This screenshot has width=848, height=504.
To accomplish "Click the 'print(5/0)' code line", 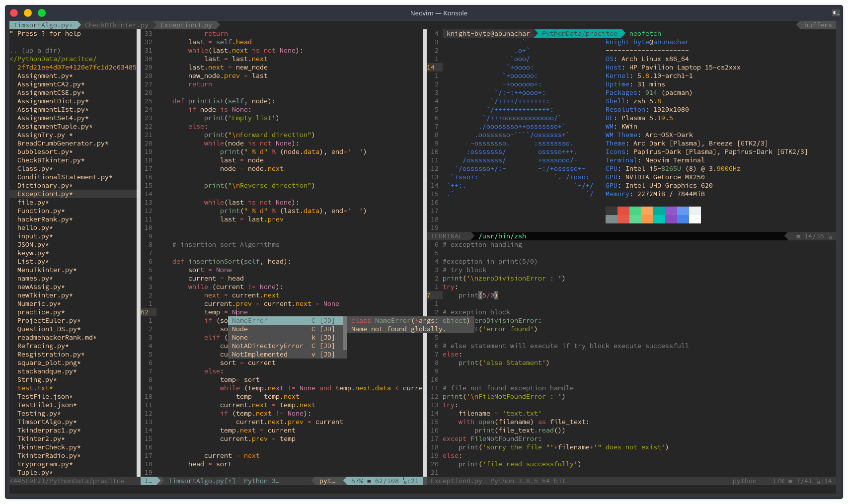I will click(478, 295).
